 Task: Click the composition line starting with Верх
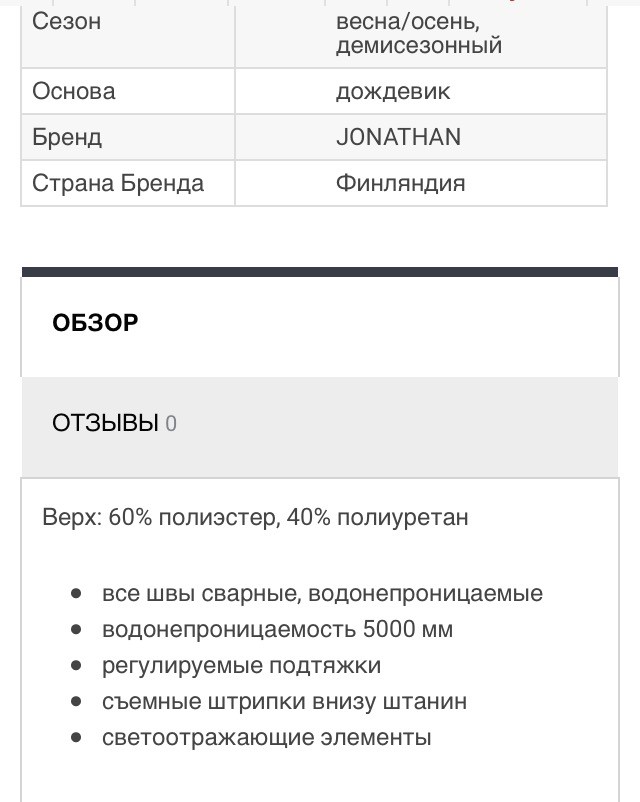tap(255, 517)
